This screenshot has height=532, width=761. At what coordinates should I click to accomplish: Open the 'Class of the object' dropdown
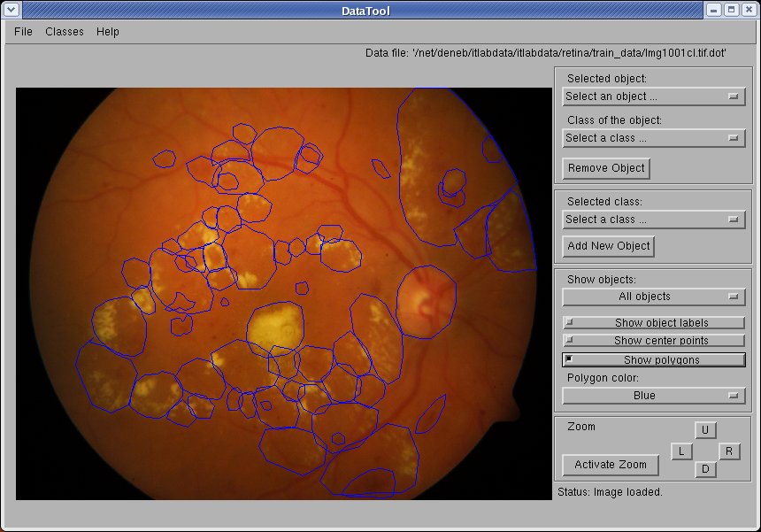pos(654,138)
